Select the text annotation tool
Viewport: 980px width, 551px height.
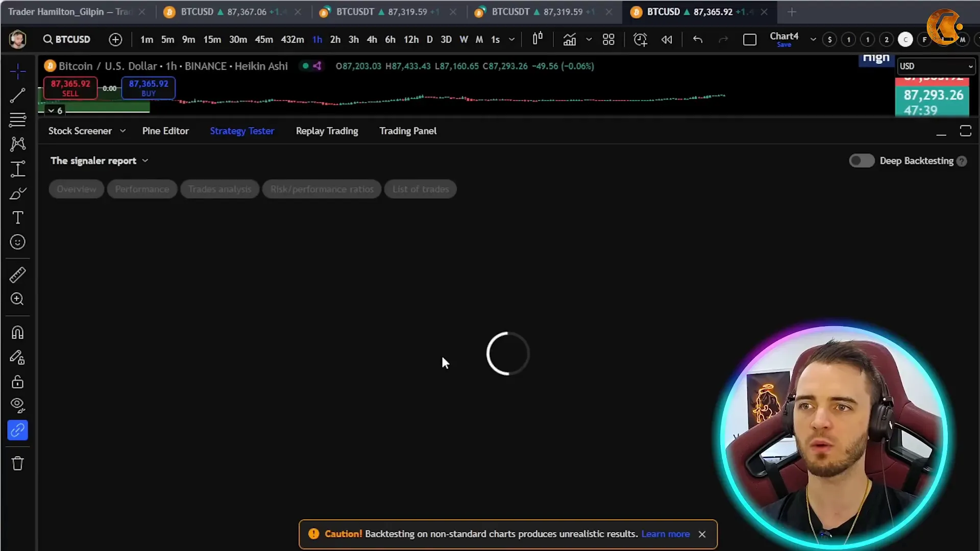(x=18, y=218)
